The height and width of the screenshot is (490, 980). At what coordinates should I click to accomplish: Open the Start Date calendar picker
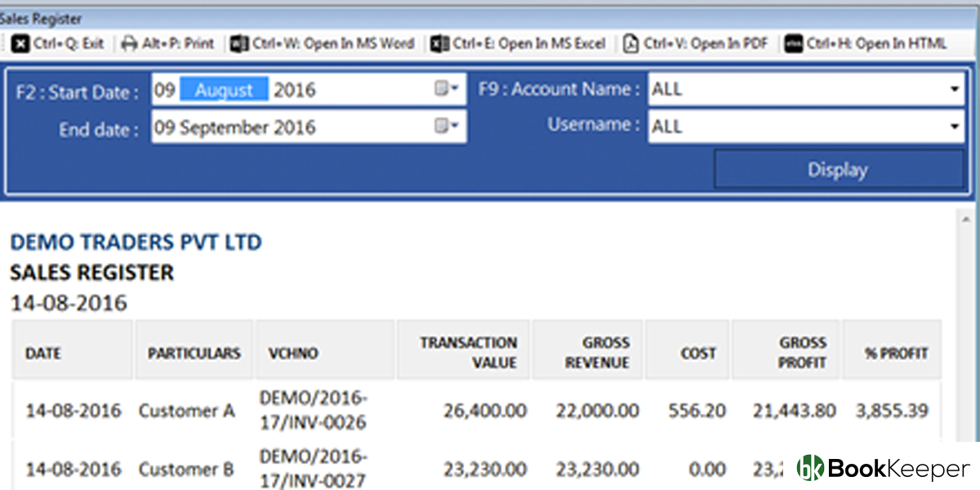pyautogui.click(x=446, y=89)
